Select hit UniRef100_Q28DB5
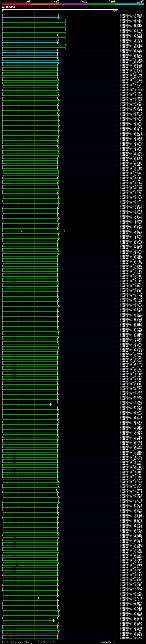The width and height of the screenshot is (146, 644). (131, 233)
